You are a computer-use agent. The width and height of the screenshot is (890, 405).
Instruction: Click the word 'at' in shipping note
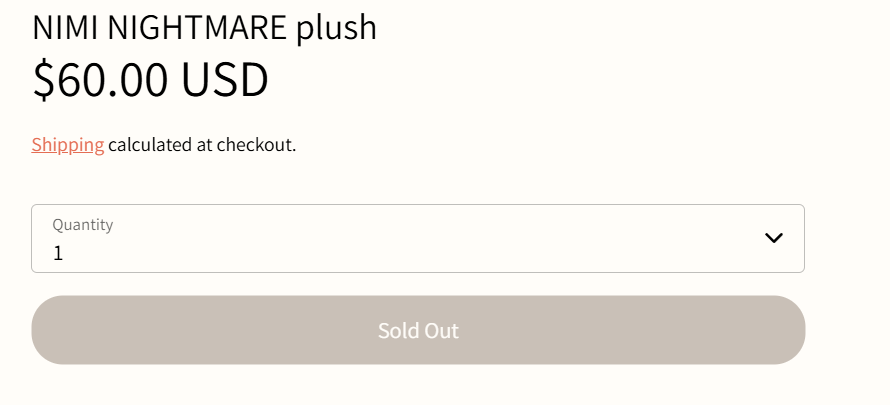pyautogui.click(x=205, y=145)
